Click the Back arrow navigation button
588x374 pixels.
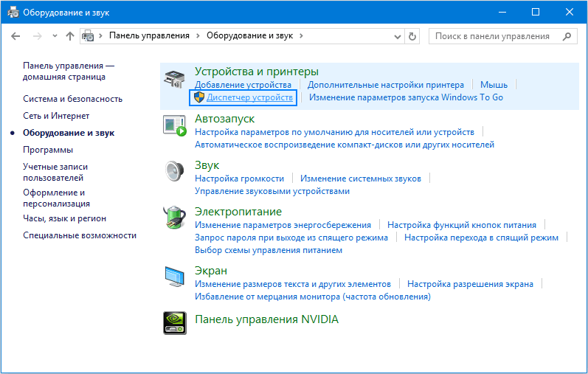pyautogui.click(x=15, y=35)
